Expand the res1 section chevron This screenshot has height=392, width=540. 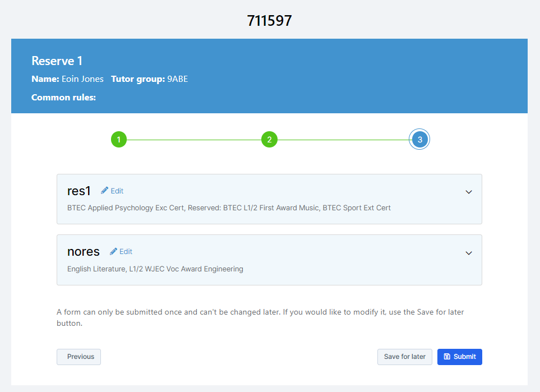[x=469, y=192]
